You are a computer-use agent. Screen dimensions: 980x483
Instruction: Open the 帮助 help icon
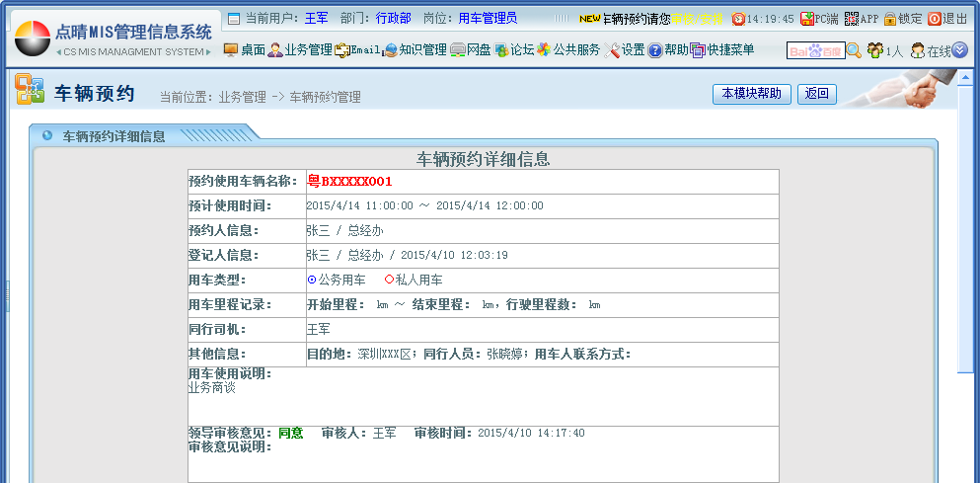[668, 50]
